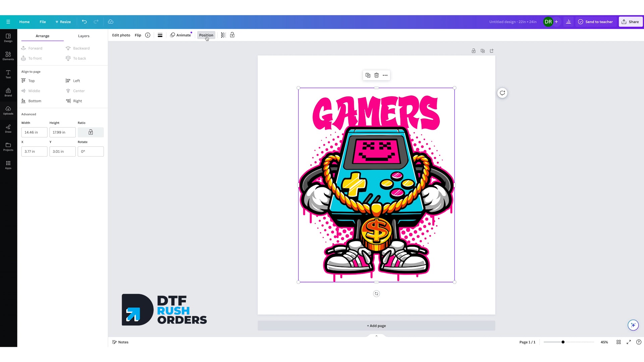Click the Share button top-right
The width and height of the screenshot is (644, 362).
pyautogui.click(x=630, y=22)
